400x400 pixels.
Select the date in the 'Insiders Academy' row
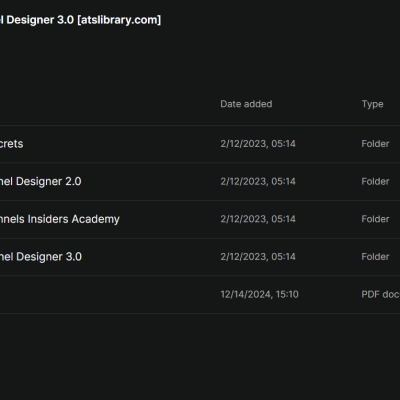click(x=258, y=219)
